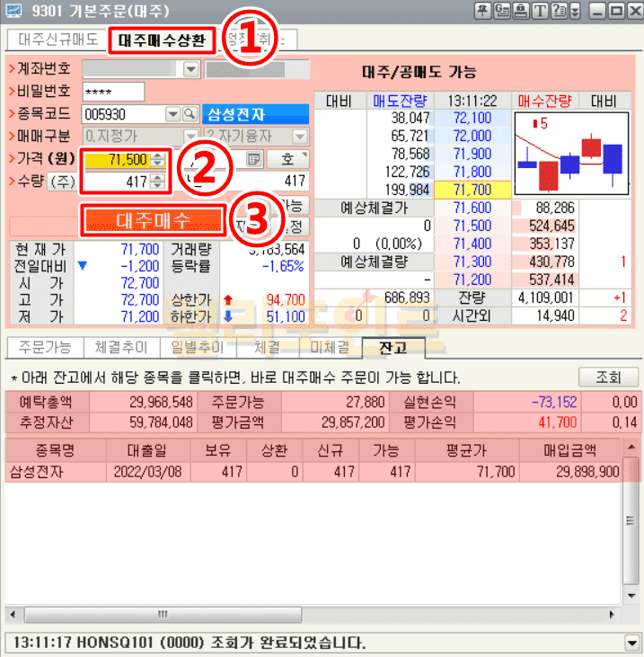
Task: Click the 호 button next to price
Action: point(287,159)
